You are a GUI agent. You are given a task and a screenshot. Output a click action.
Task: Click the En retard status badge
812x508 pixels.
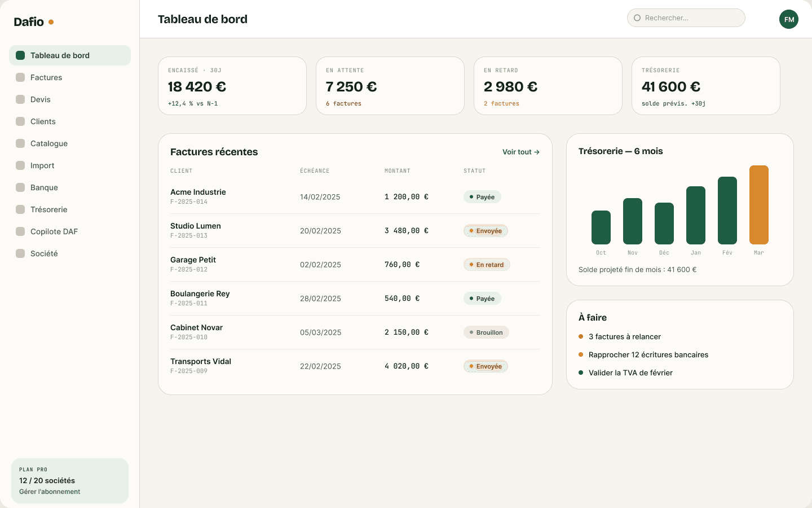coord(487,265)
